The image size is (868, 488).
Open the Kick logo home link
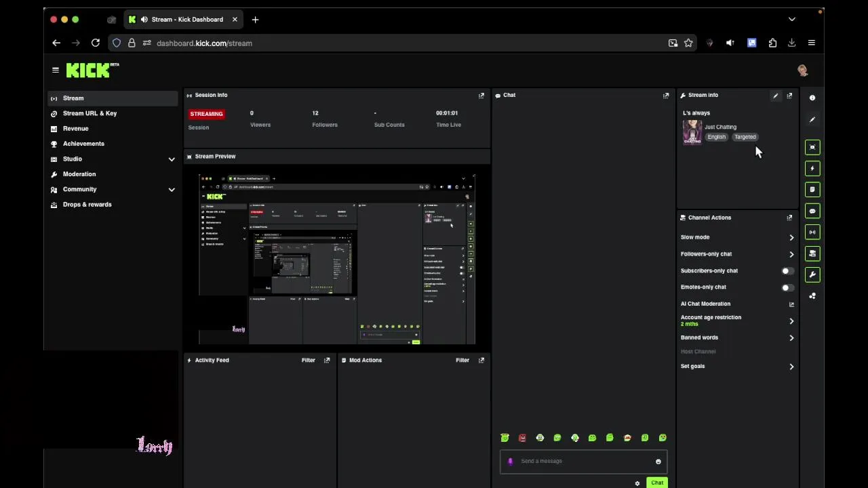click(x=92, y=70)
